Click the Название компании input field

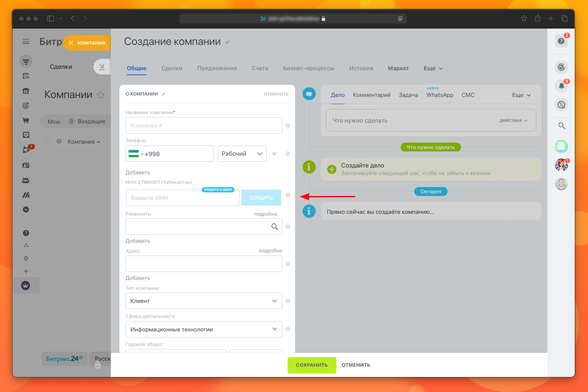coord(204,125)
